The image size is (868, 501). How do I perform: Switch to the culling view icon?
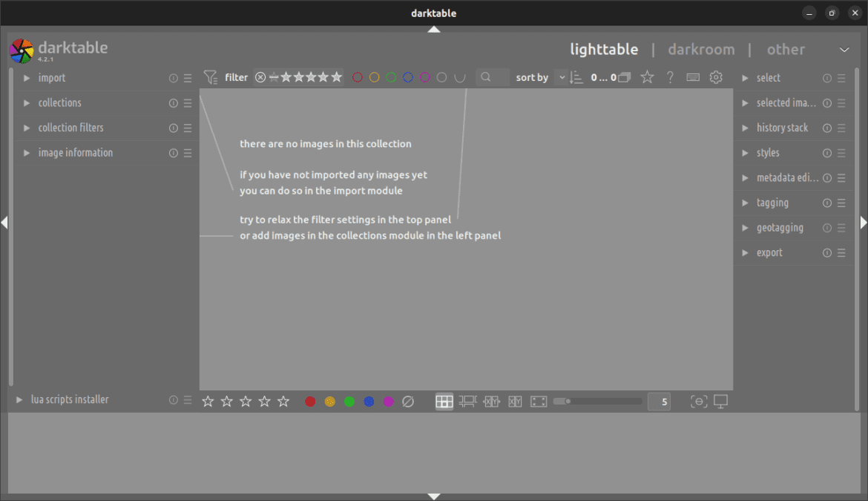[492, 401]
